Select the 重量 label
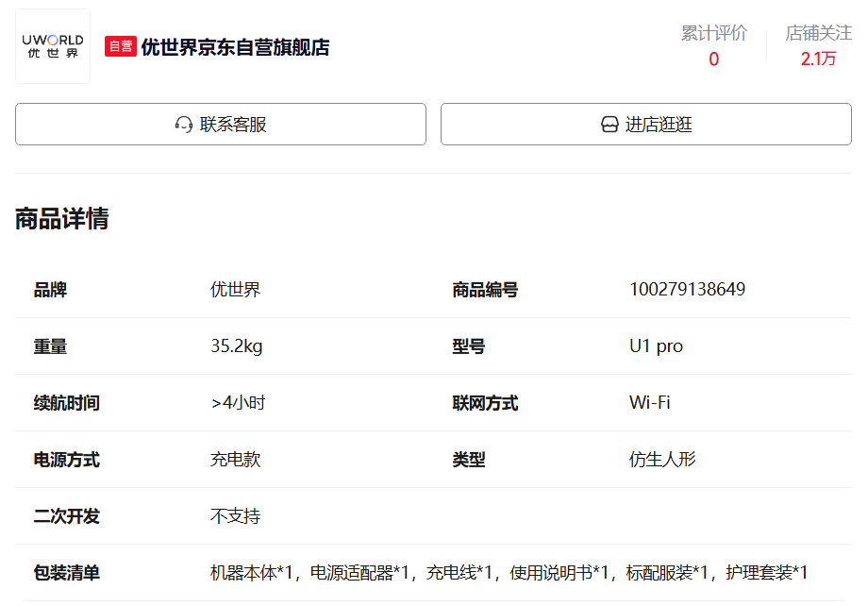The width and height of the screenshot is (868, 606). [x=50, y=346]
